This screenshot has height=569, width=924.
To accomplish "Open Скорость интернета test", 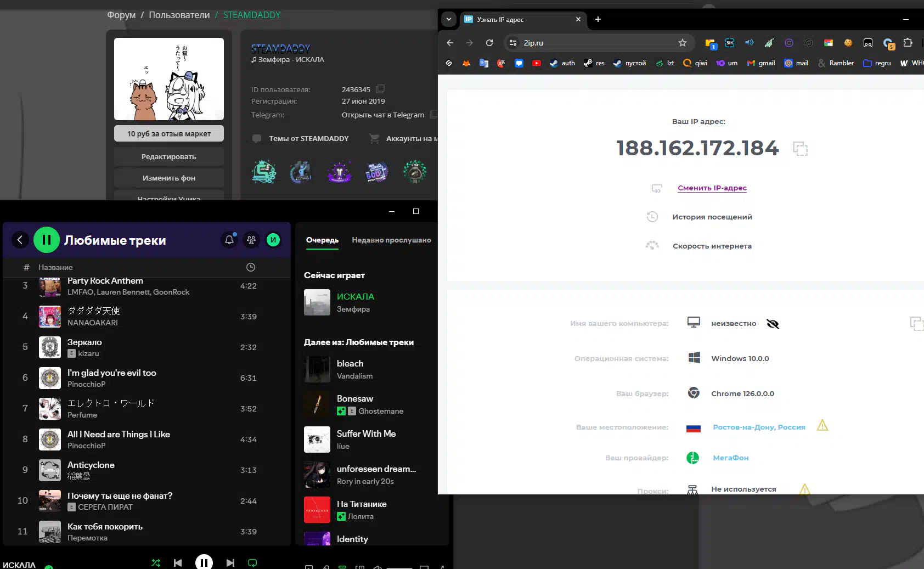I will [x=712, y=246].
